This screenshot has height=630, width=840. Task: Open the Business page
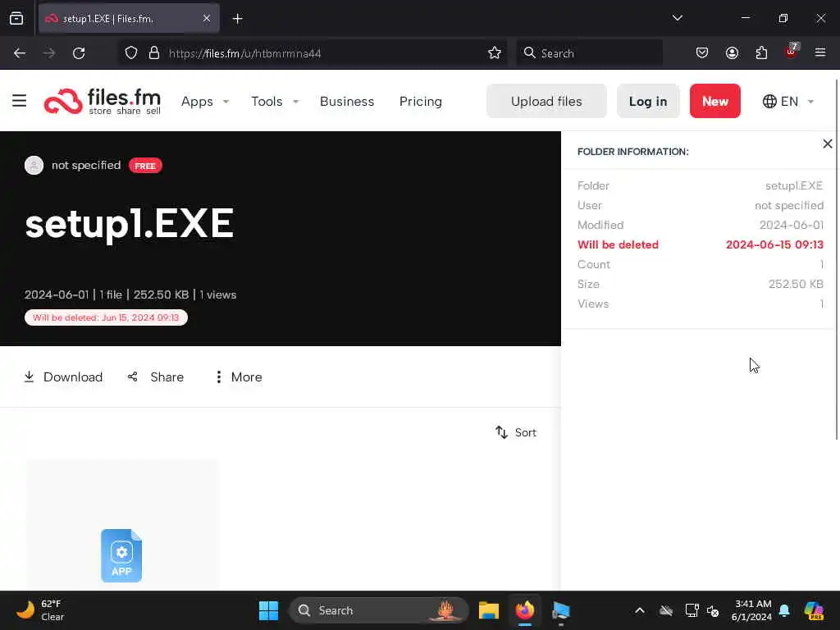tap(347, 102)
